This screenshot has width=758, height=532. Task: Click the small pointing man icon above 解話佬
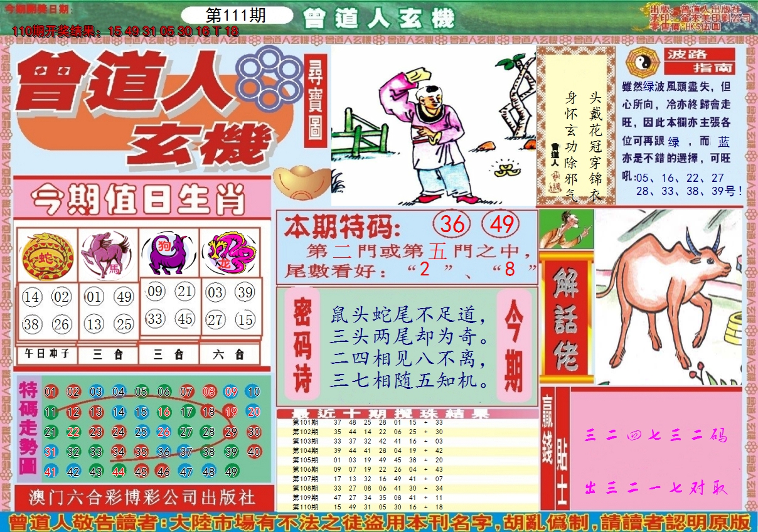[565, 230]
